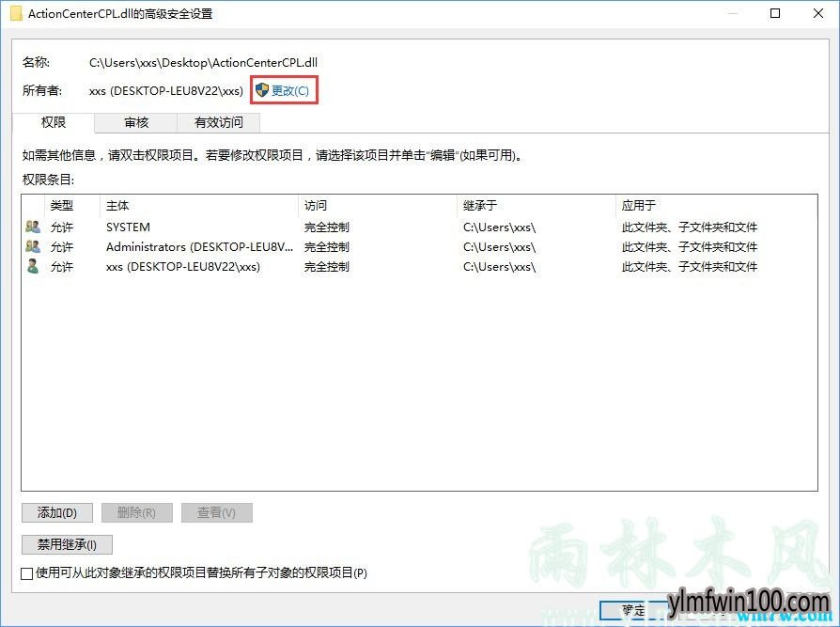Click the 更改(C) owner change link

tap(289, 90)
